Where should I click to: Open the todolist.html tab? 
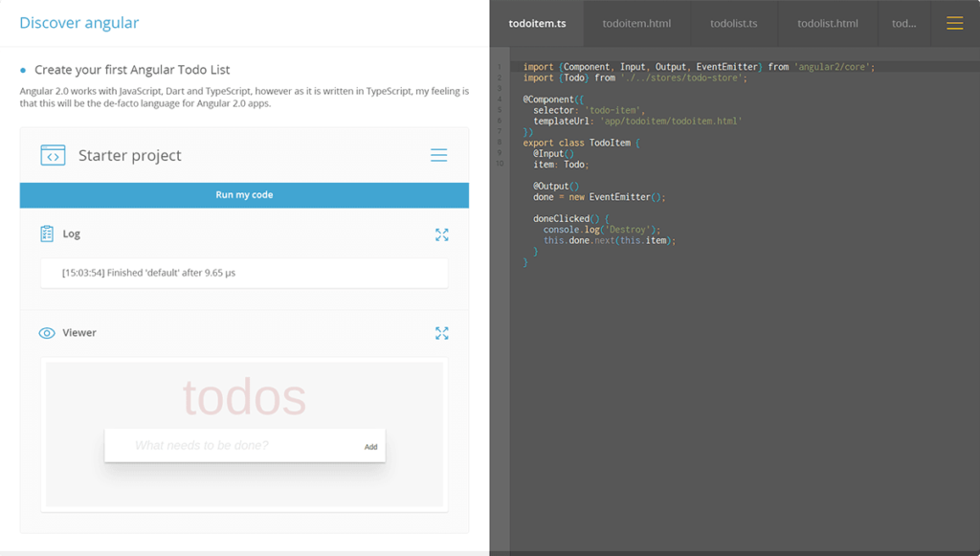click(827, 23)
